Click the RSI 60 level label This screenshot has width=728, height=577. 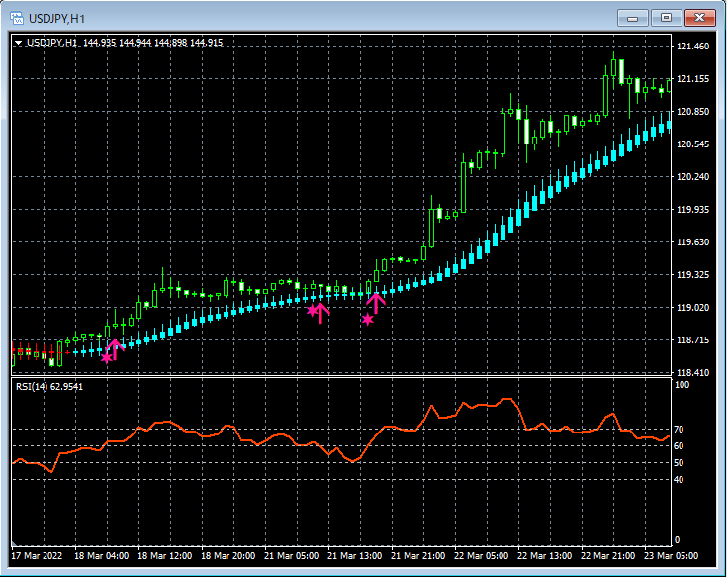679,446
